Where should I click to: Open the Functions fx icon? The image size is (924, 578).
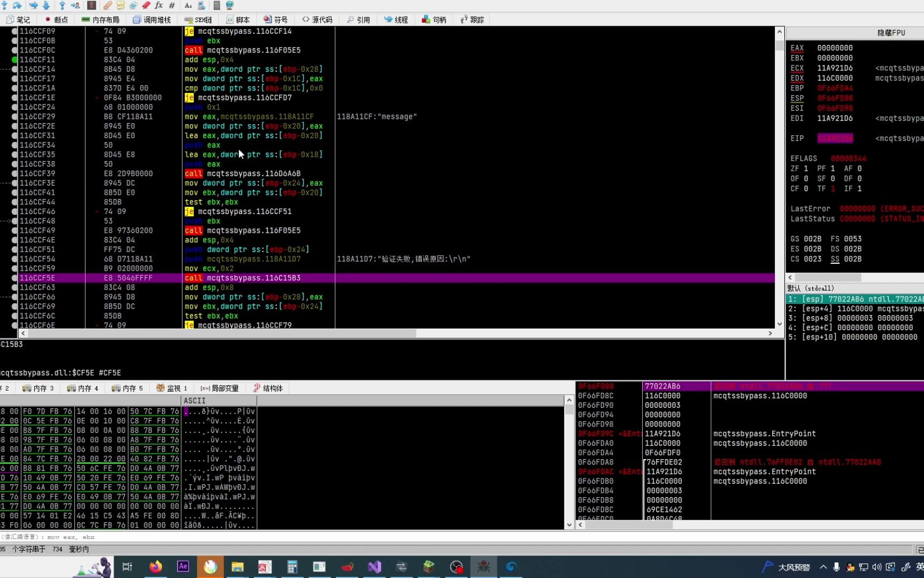pyautogui.click(x=159, y=5)
